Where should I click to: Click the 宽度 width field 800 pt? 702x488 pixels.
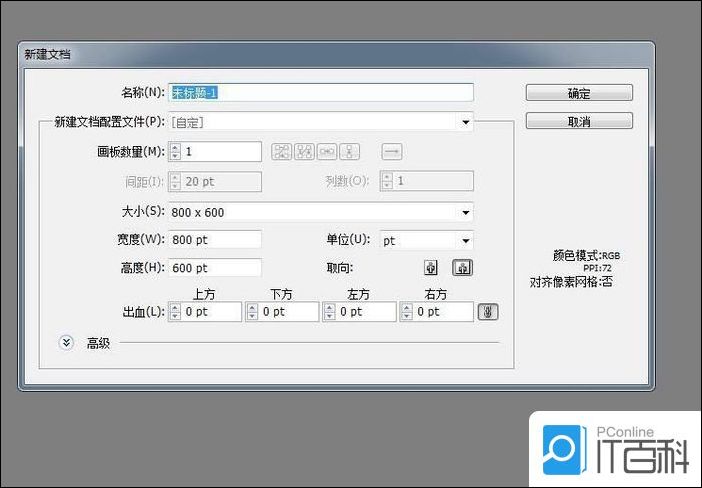(x=215, y=240)
